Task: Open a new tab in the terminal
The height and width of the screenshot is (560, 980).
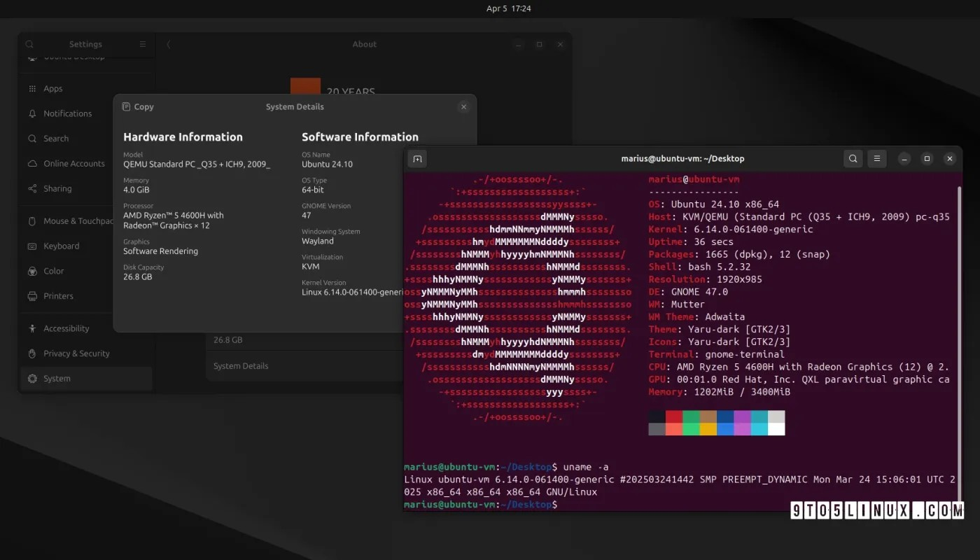Action: tap(417, 159)
